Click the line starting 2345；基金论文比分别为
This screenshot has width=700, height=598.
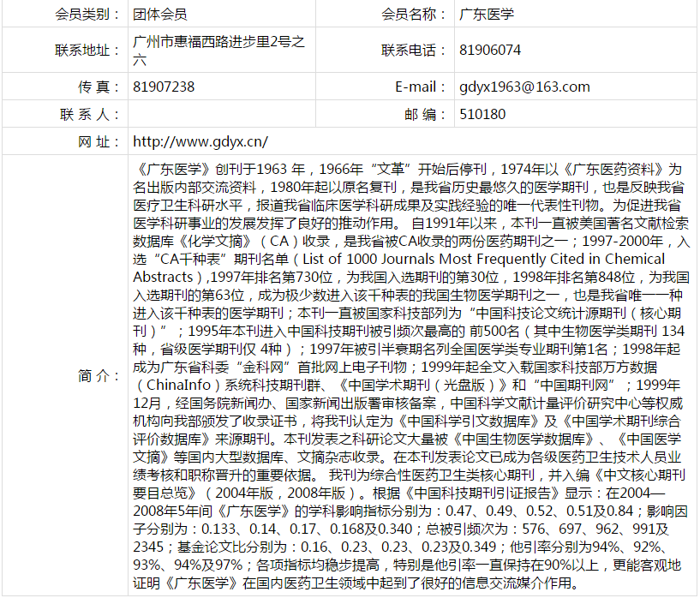tap(400, 547)
